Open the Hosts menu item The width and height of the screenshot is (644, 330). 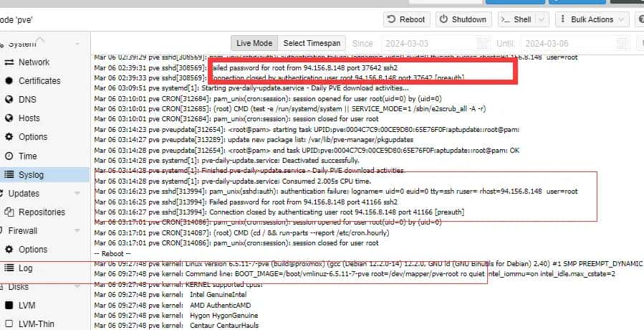(29, 118)
